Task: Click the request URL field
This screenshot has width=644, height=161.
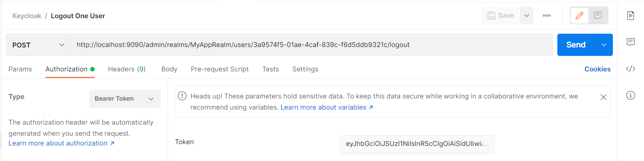Action: [x=312, y=45]
